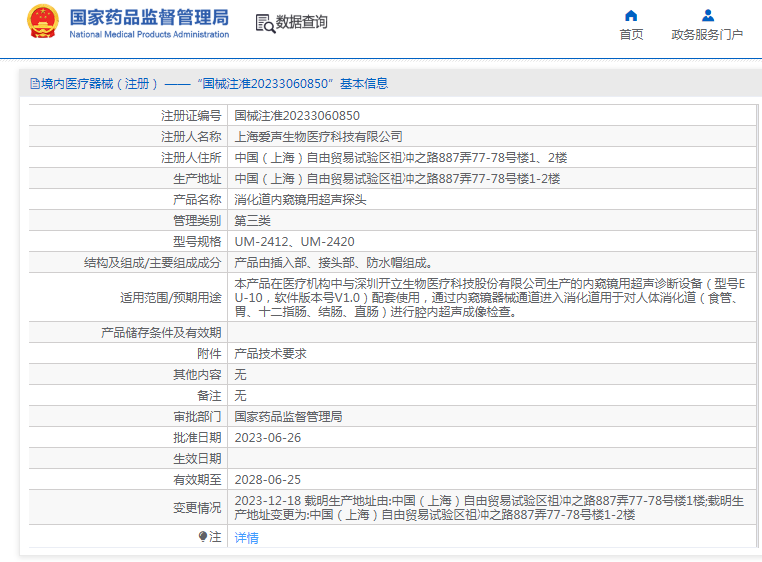
Task: Click the 审批部门 label
Action: click(197, 417)
